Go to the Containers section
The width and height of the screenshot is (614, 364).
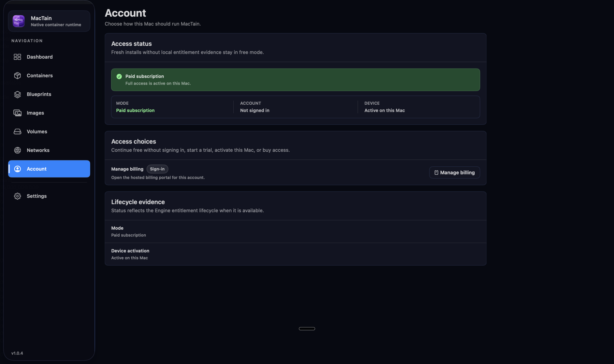click(x=49, y=76)
